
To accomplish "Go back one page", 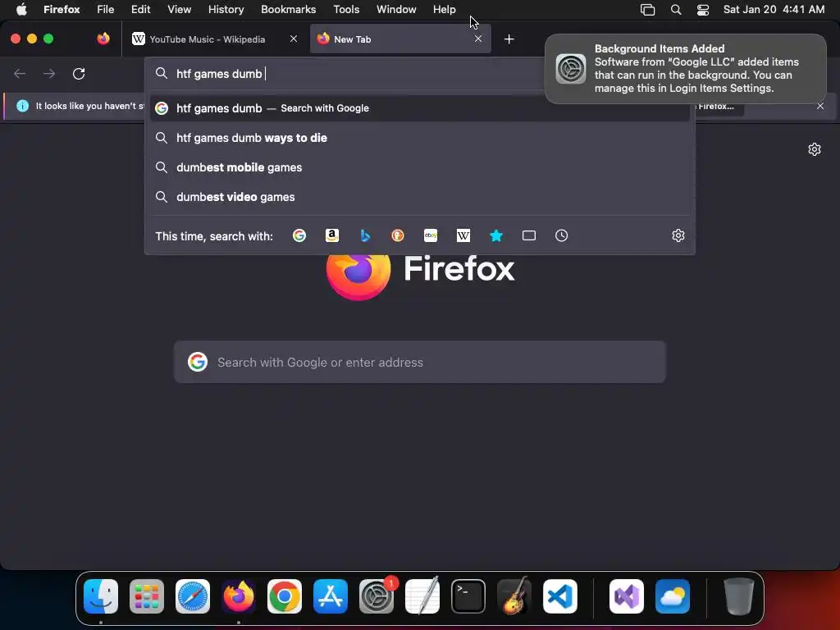I will tap(20, 74).
